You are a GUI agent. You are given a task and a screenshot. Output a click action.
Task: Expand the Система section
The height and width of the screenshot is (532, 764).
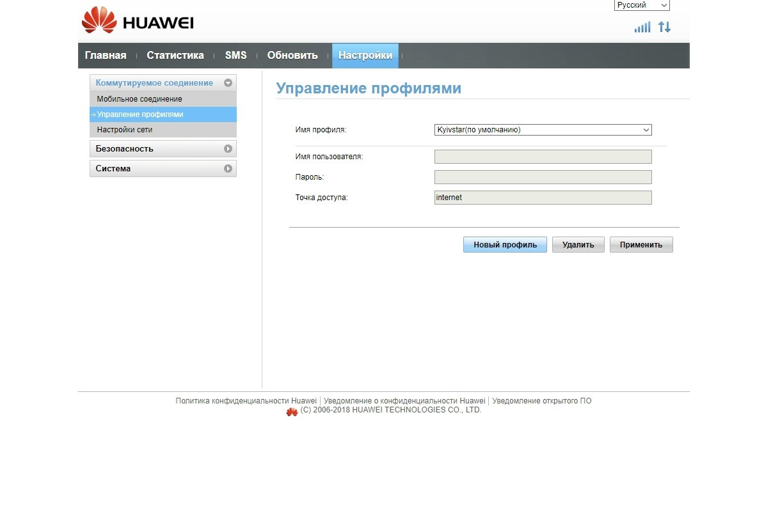click(228, 169)
